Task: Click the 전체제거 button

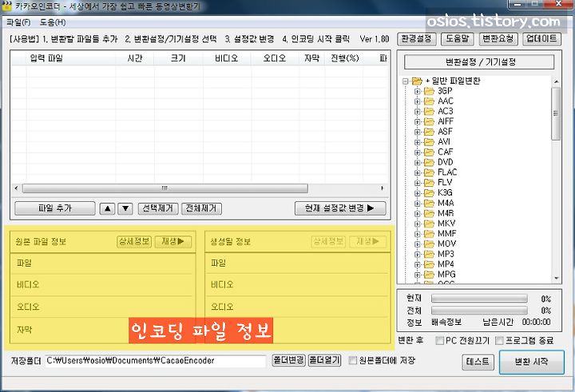Action: [201, 208]
